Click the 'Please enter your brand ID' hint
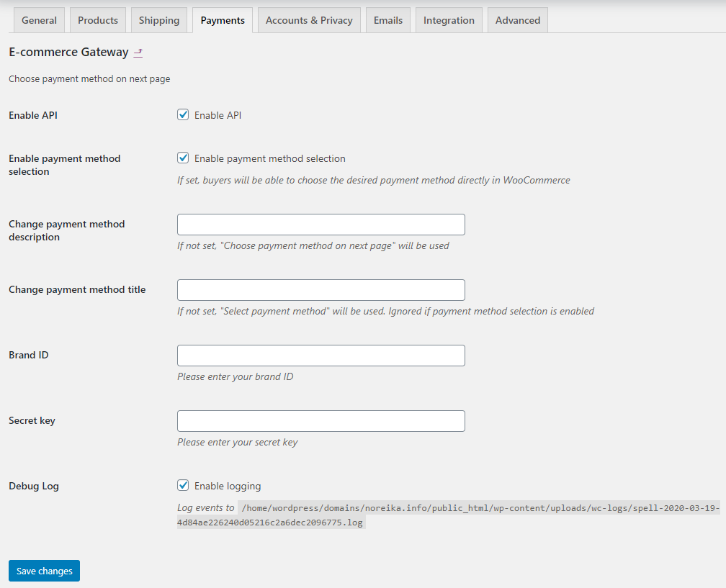The height and width of the screenshot is (588, 726). click(236, 376)
